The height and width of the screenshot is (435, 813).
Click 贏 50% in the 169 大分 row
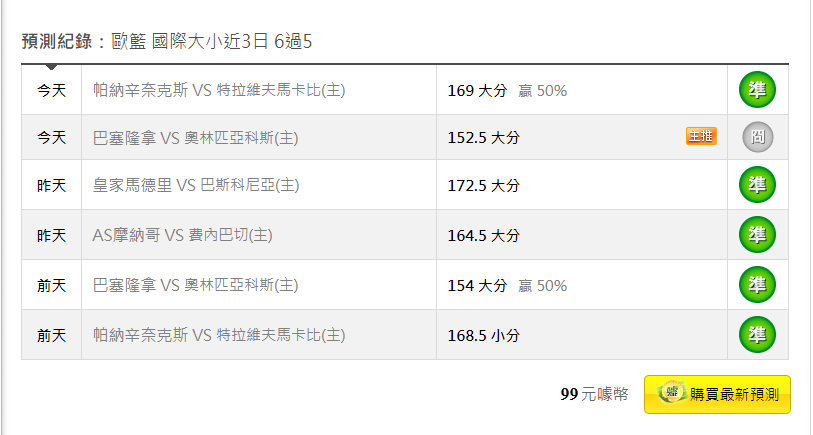[x=542, y=91]
